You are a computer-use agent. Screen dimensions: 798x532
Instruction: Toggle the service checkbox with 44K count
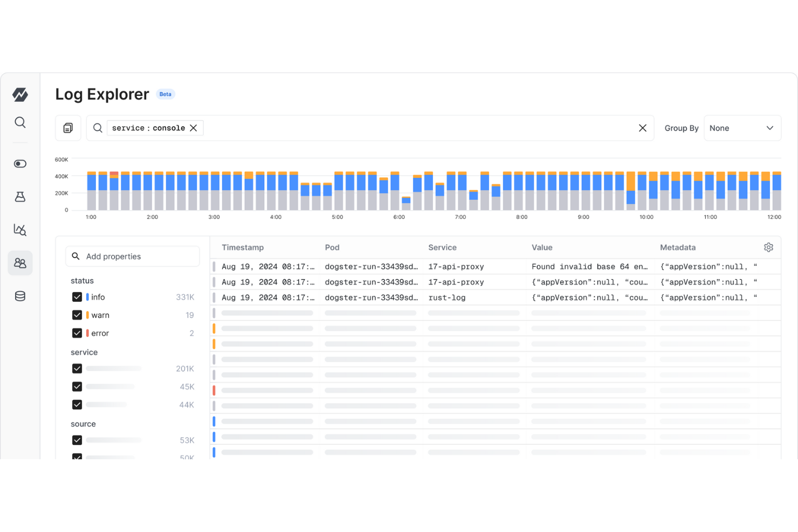click(x=77, y=404)
